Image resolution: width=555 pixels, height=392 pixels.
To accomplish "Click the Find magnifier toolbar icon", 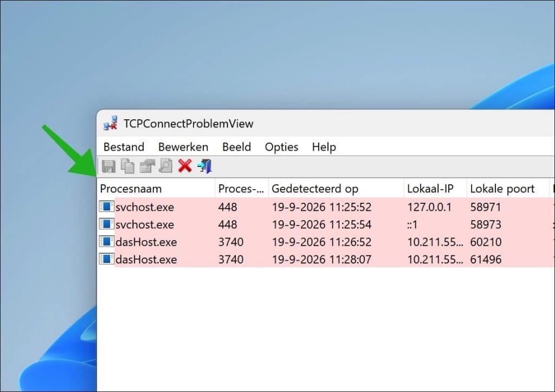I will click(166, 166).
